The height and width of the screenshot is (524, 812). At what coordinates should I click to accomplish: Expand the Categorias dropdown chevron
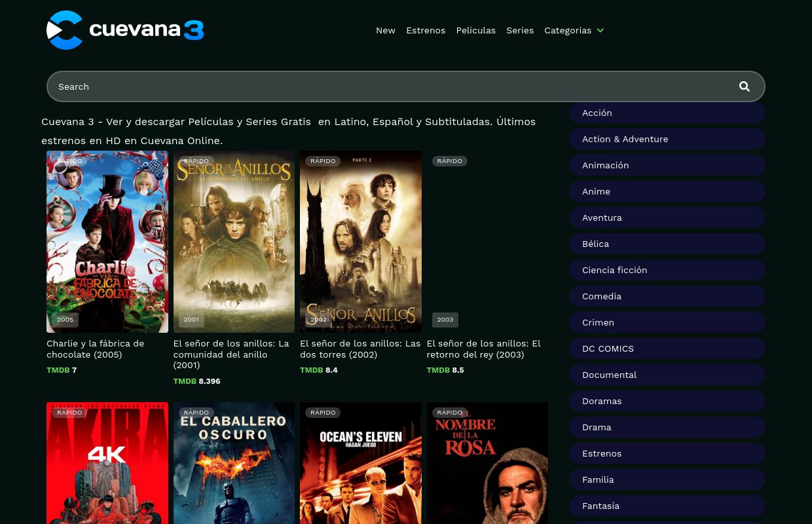pos(600,30)
